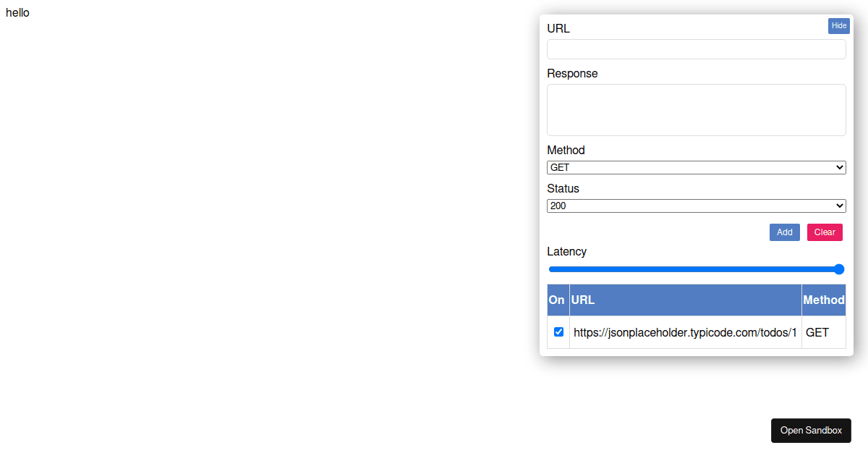
Task: Click the GET cell in the table row
Action: click(x=817, y=332)
